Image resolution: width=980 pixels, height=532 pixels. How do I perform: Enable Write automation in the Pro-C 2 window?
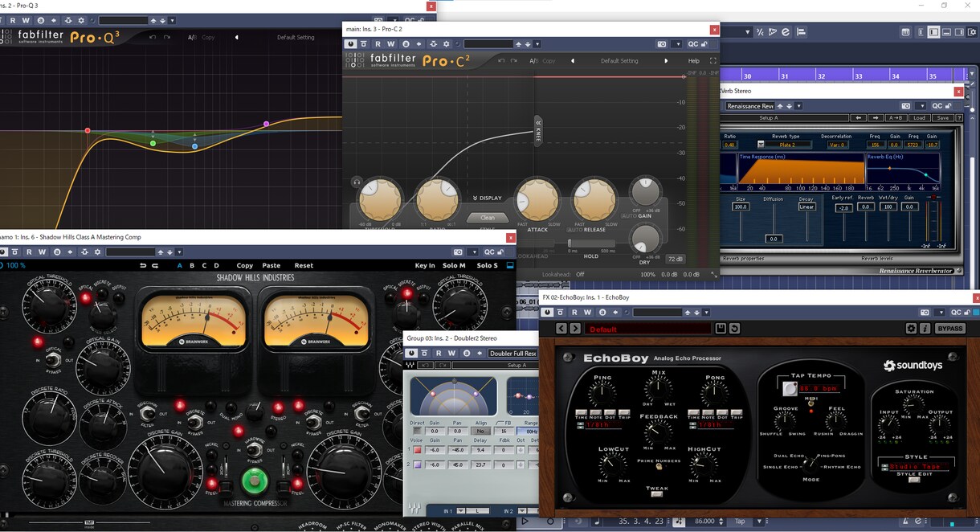point(391,44)
